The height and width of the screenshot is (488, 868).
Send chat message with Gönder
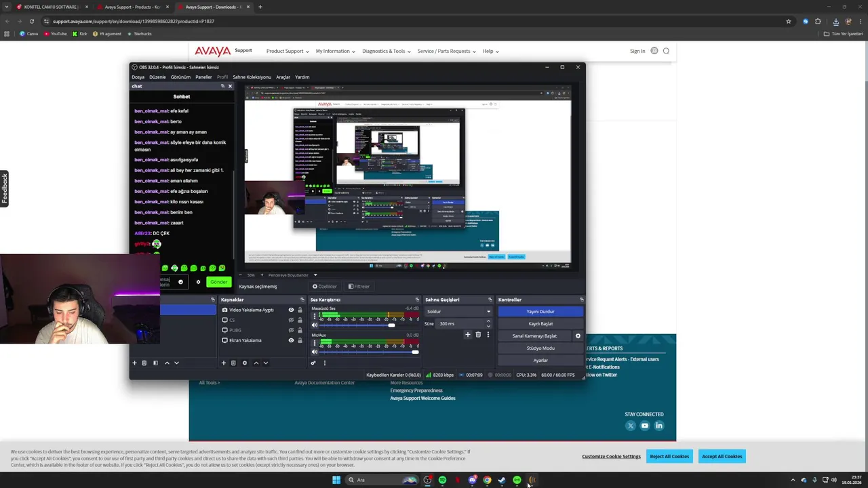[x=218, y=282]
